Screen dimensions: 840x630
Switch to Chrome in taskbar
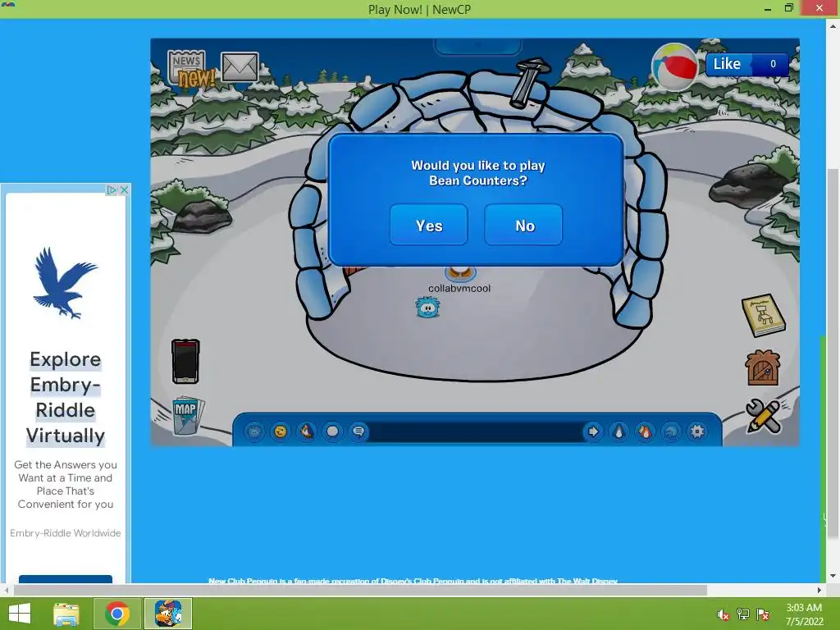tap(117, 614)
